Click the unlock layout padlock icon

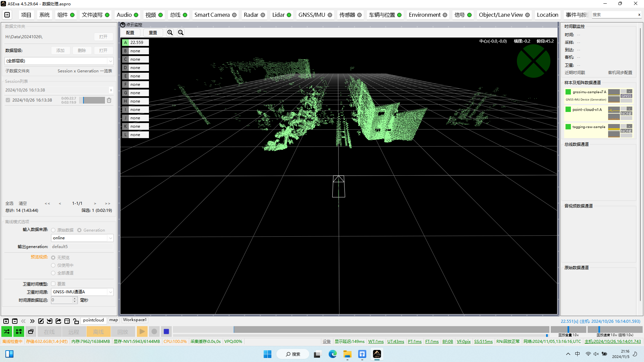pos(76,321)
